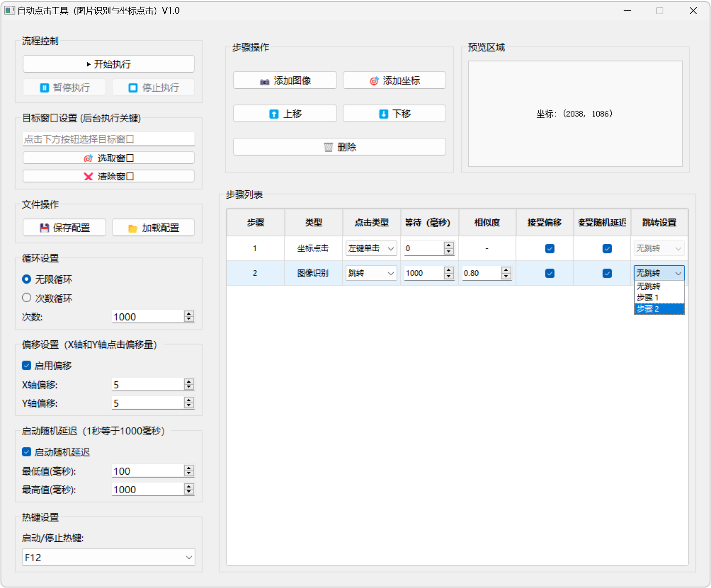Click the Y轴偏移 spinner arrows
Image resolution: width=711 pixels, height=588 pixels.
[189, 403]
